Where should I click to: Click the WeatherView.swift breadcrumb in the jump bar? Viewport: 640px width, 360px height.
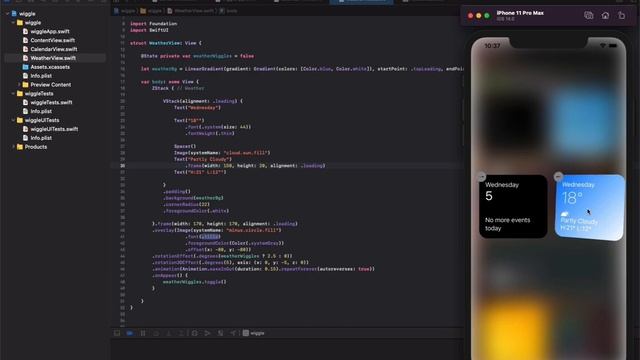coord(190,11)
